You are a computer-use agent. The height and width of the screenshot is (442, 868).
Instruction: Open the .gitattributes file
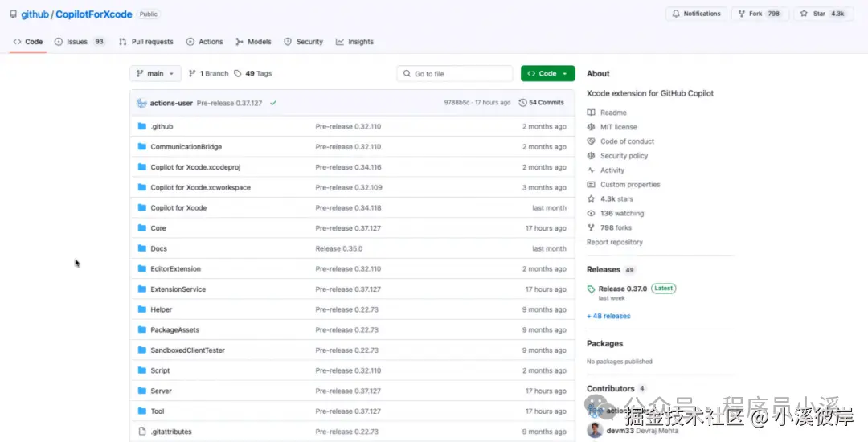171,432
